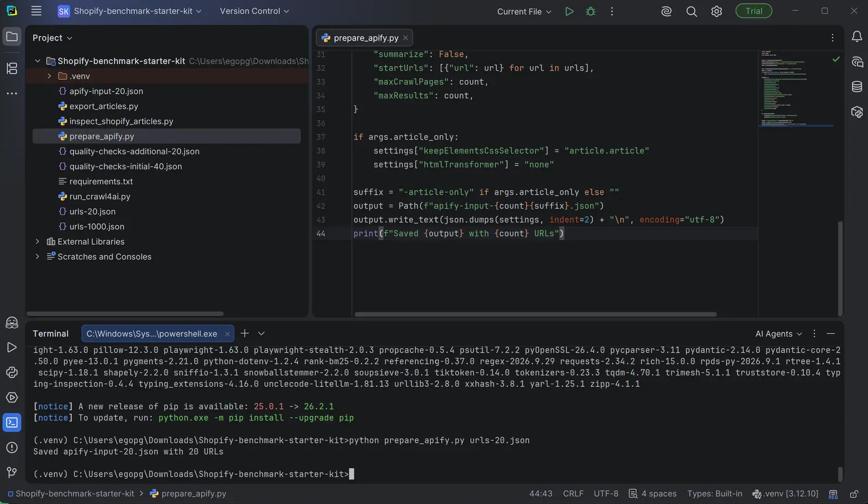This screenshot has width=868, height=504.
Task: Select urls-1000.json file
Action: (97, 226)
